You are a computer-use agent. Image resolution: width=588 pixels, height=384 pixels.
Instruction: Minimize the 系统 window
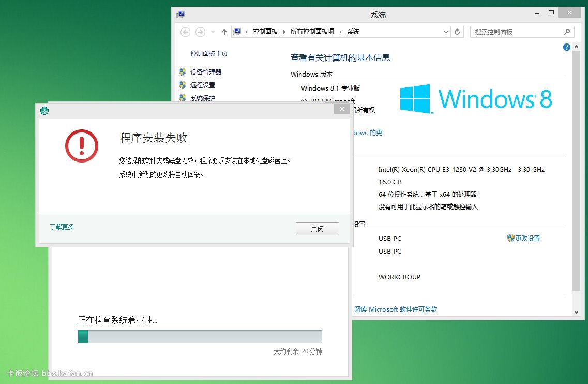[x=537, y=13]
